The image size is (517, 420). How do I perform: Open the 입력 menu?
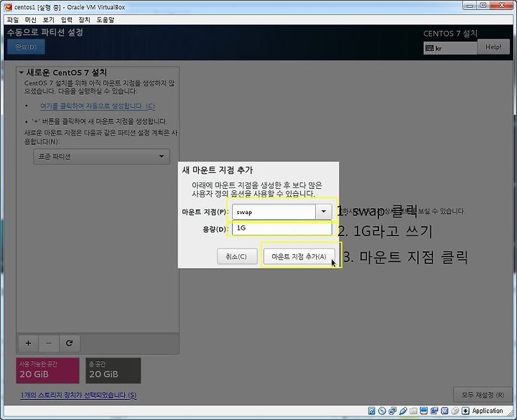tap(66, 20)
